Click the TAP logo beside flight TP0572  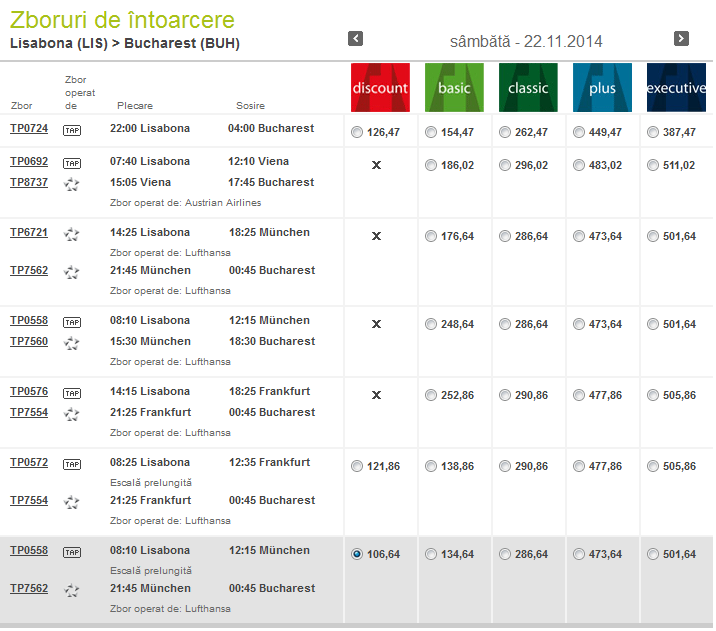72,464
